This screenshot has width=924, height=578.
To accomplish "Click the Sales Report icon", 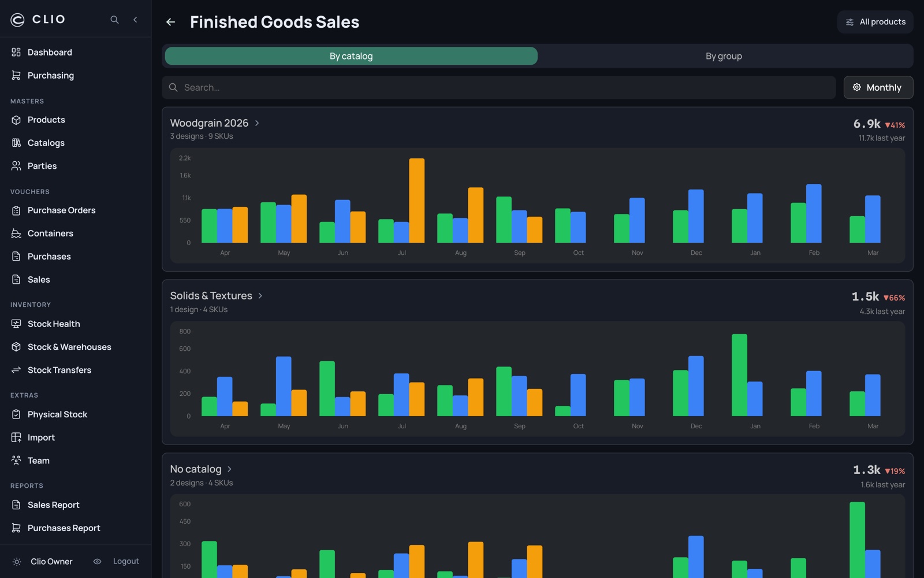I will point(16,505).
